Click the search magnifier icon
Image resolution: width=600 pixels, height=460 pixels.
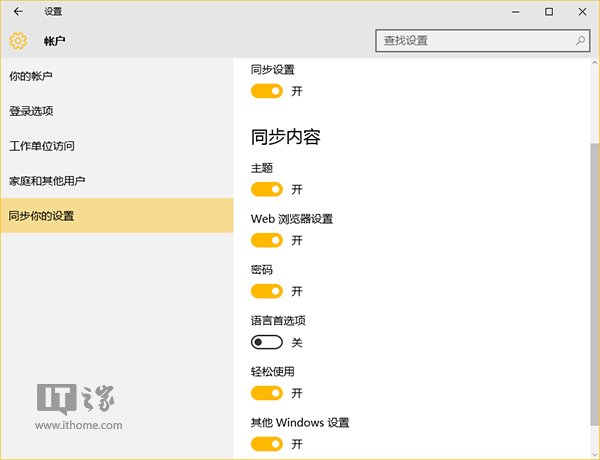580,41
